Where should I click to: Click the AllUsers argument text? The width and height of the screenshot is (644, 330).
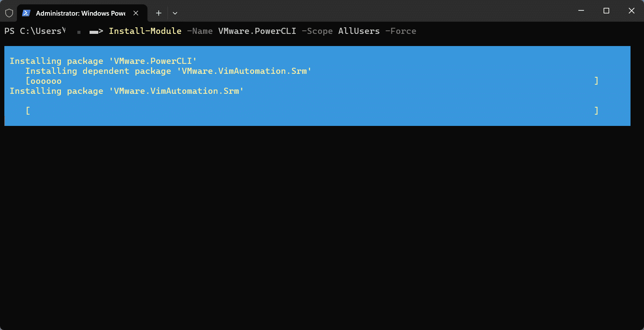tap(359, 31)
